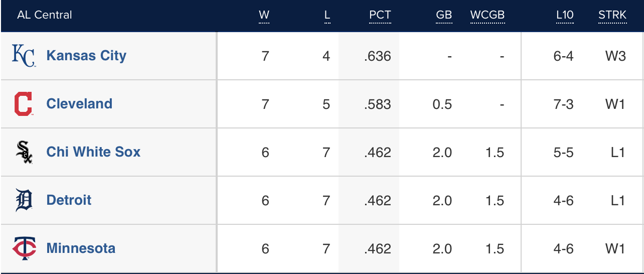The height and width of the screenshot is (274, 644).
Task: Click Cleveland's 7-3 last ten record
Action: [x=563, y=104]
